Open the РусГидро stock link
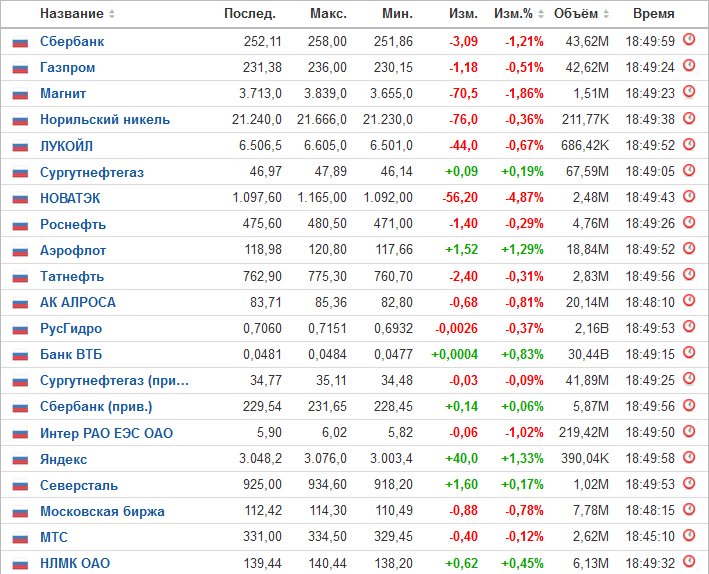 tap(71, 328)
